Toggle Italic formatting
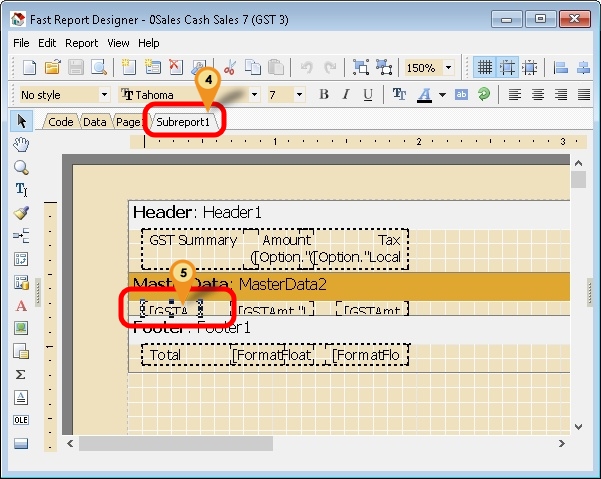Screen dimensions: 601x479 click(346, 95)
